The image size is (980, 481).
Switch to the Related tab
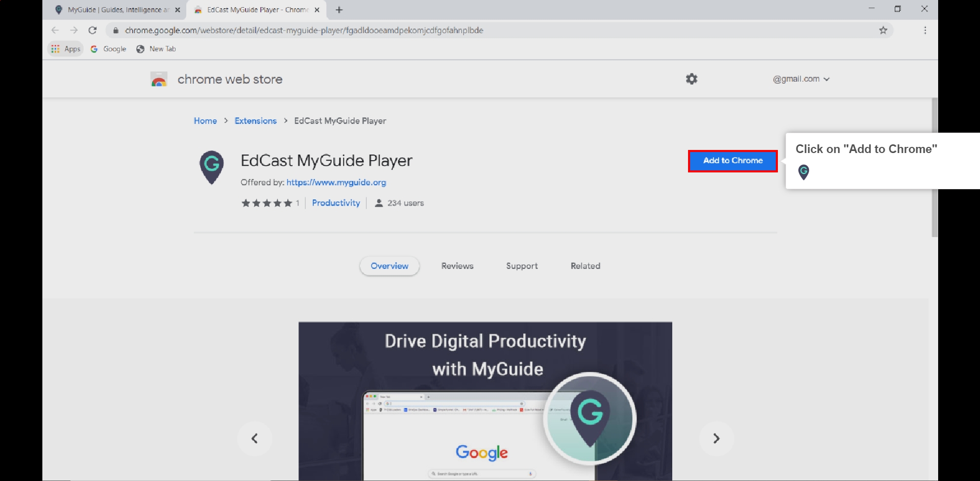[x=585, y=266]
